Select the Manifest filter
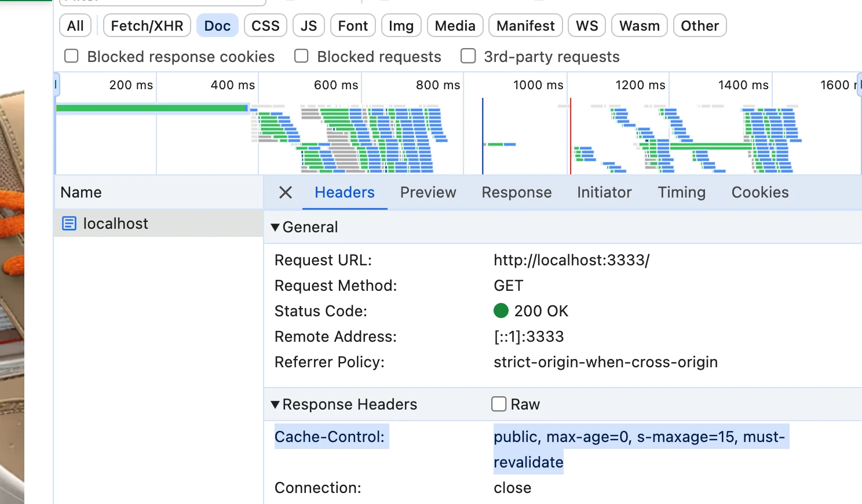 coord(525,25)
